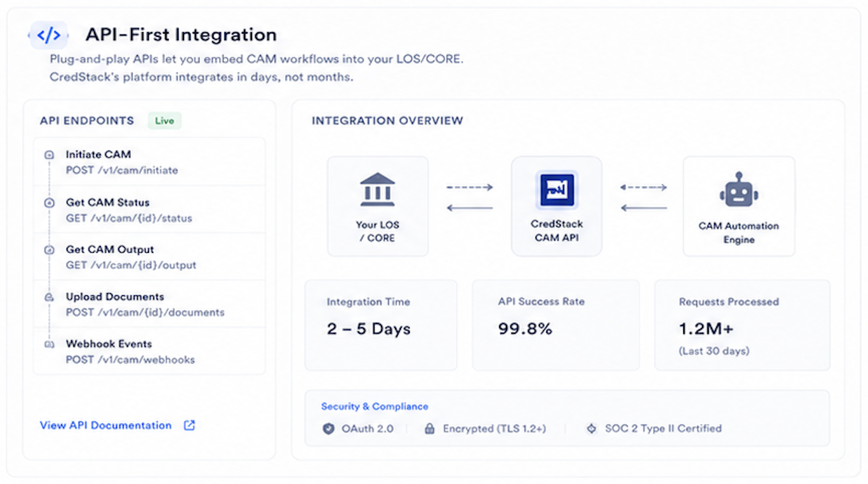
Task: Click the CAM Automation Engine label
Action: pyautogui.click(x=739, y=233)
